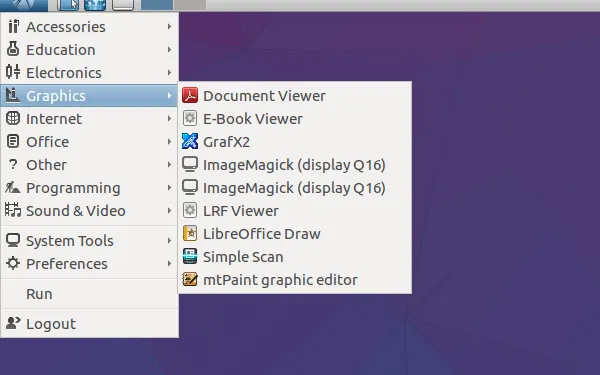600x375 pixels.
Task: Open the file manager panel launcher
Action: 68,5
